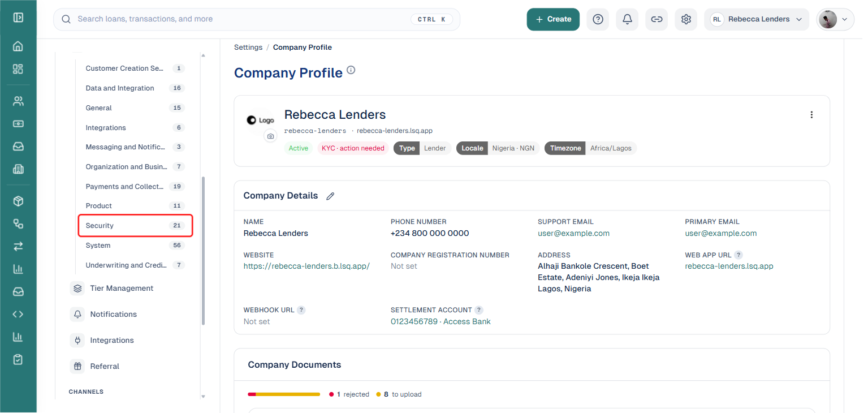Open the settings gear icon in top bar

click(x=686, y=19)
